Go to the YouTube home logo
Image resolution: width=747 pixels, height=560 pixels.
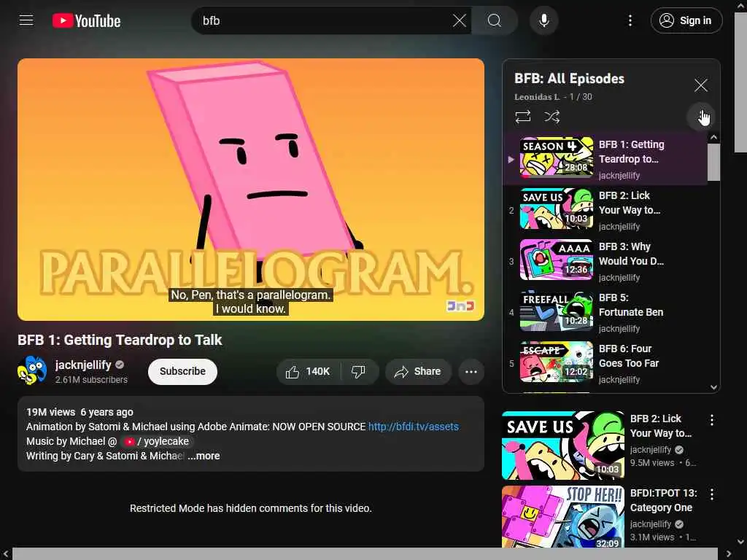tap(87, 20)
